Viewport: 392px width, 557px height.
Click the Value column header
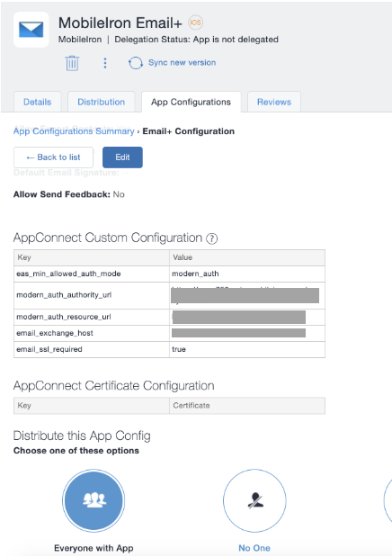click(247, 257)
